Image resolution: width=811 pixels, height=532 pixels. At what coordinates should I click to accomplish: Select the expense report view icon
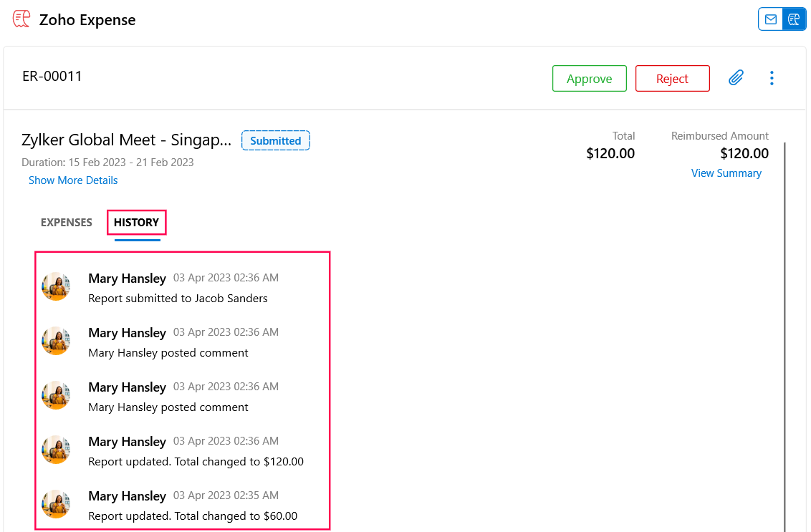pos(794,19)
